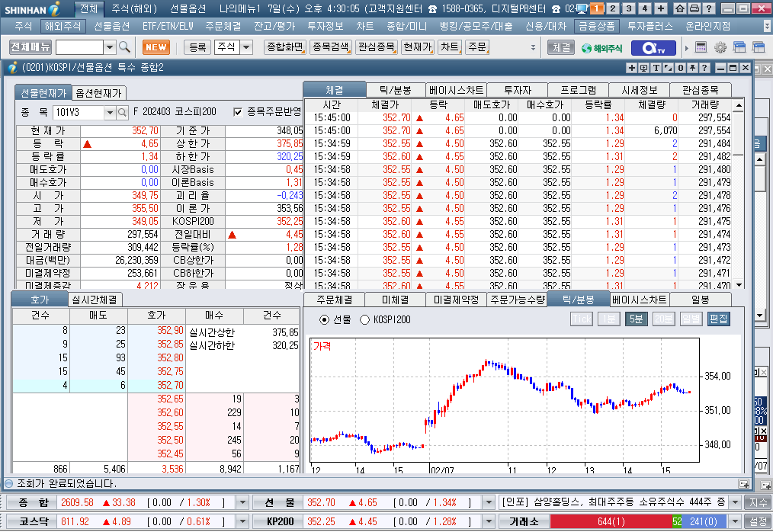The width and height of the screenshot is (773, 532).
Task: Toggle the 20분 chart interval button
Action: (663, 319)
